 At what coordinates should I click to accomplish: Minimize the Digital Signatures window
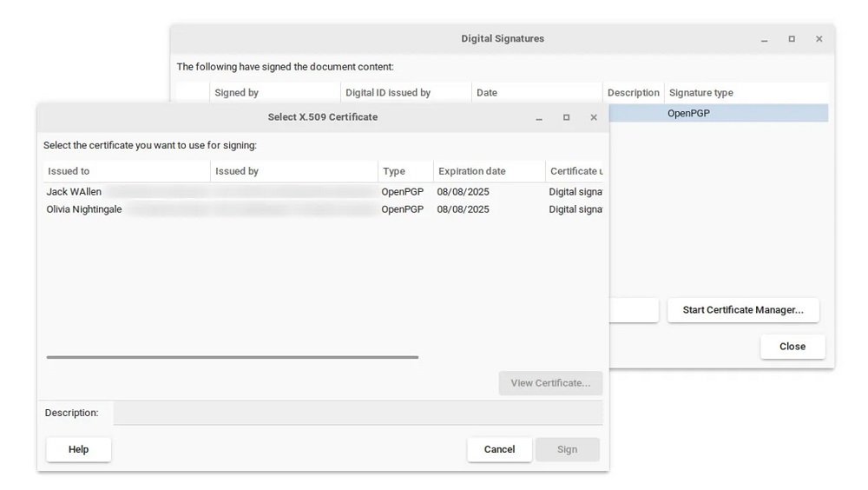click(765, 39)
